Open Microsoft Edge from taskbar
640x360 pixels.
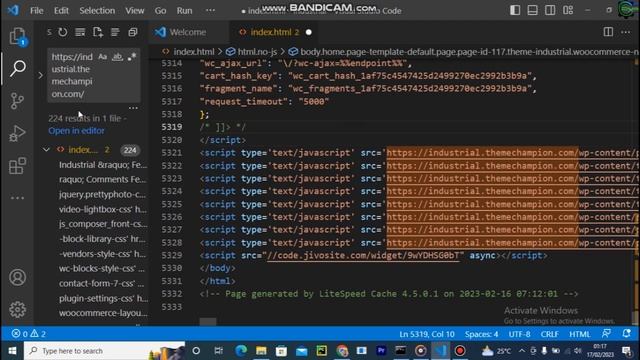click(x=241, y=351)
